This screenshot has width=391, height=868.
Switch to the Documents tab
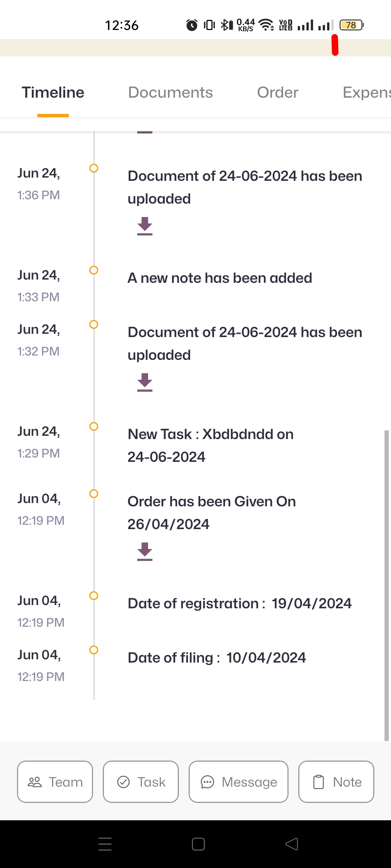[170, 93]
